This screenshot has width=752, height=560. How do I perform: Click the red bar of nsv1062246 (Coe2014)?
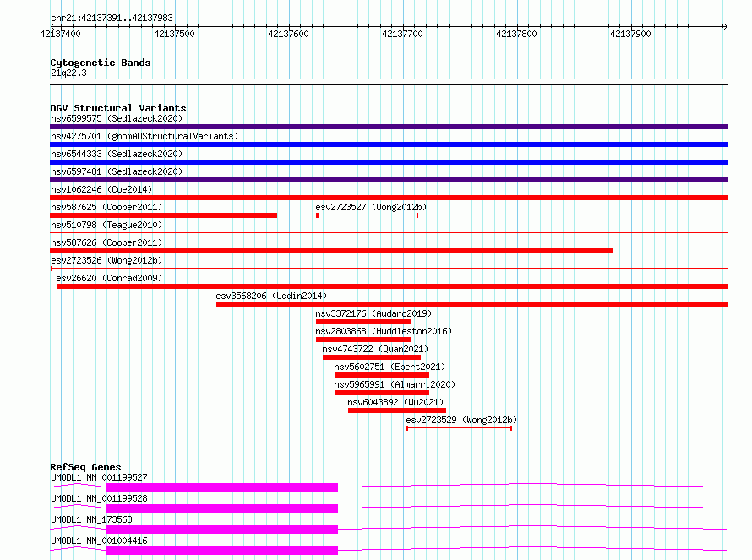[x=389, y=198]
